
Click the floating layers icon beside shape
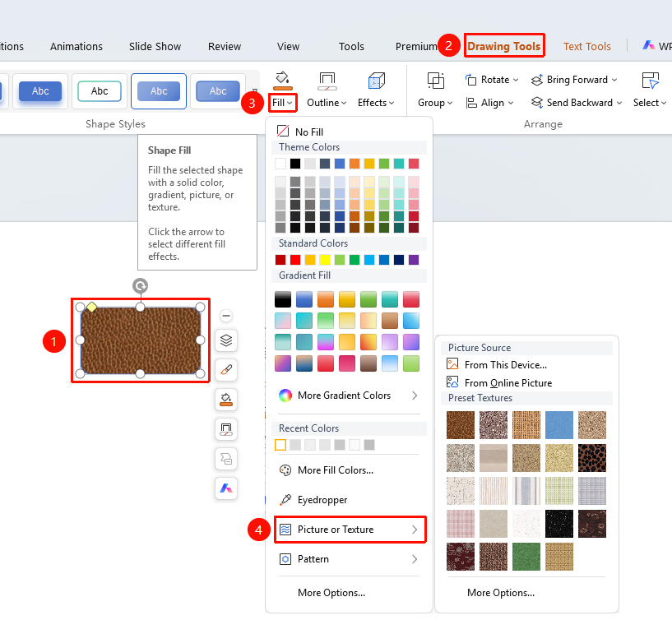click(226, 340)
